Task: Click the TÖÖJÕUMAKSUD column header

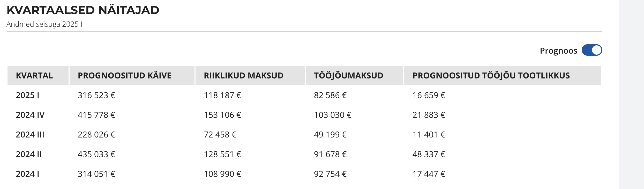Action: (354, 75)
